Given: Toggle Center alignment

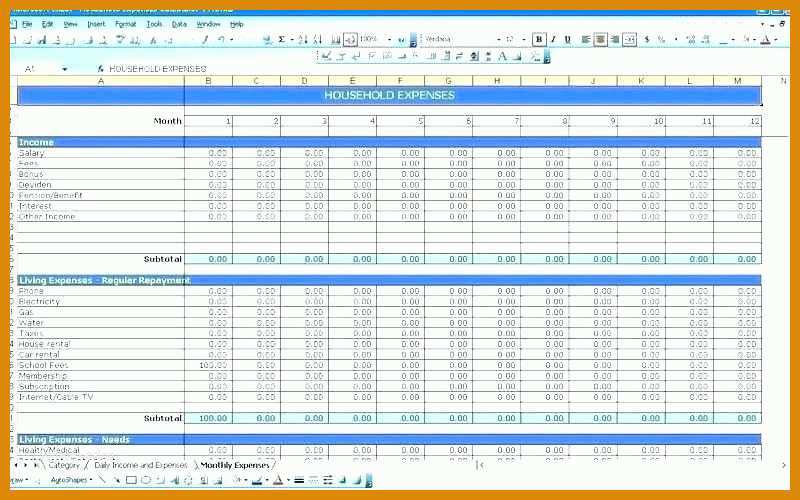Looking at the screenshot, I should [x=601, y=39].
